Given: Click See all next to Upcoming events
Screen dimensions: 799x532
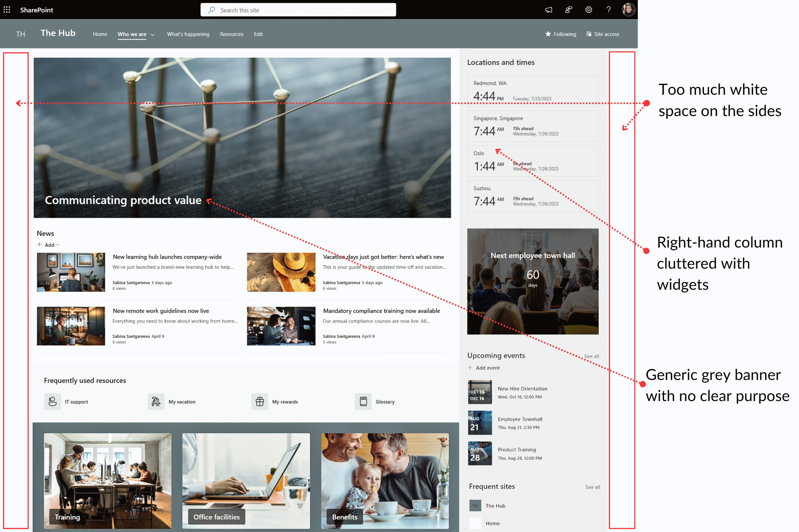Looking at the screenshot, I should point(591,356).
